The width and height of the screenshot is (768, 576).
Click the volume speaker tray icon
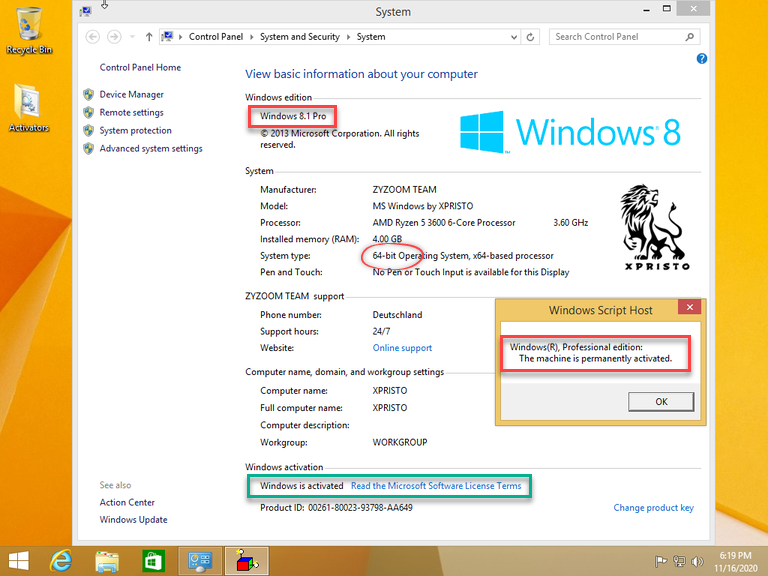[x=697, y=562]
